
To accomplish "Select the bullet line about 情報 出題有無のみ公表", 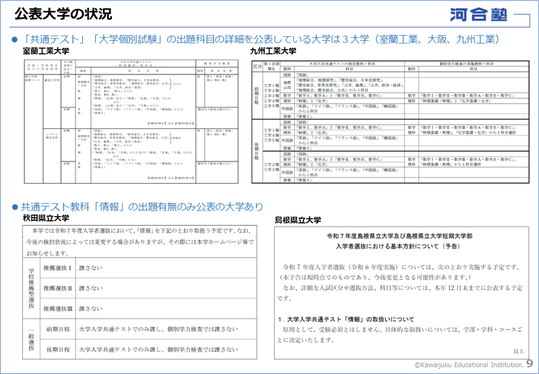I will coord(138,207).
